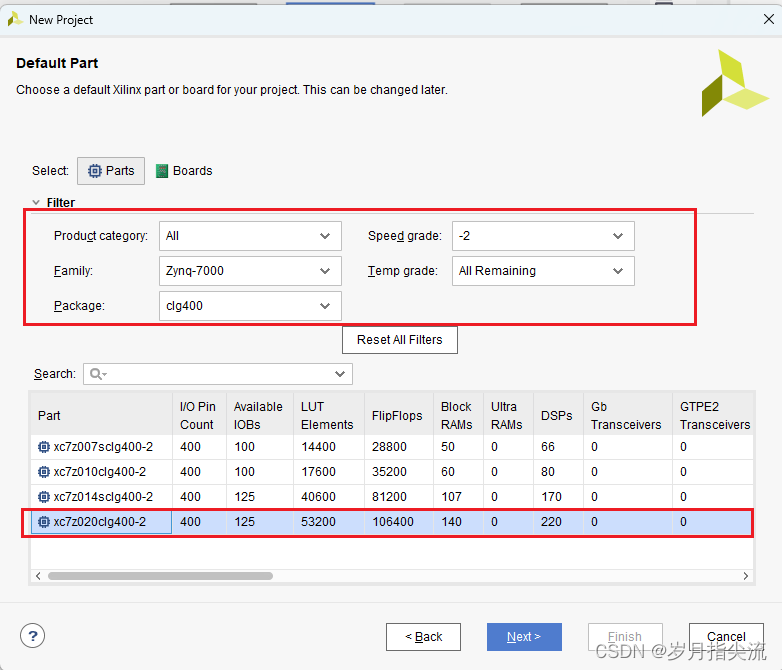Click the table's right scroll arrow
The width and height of the screenshot is (782, 670).
[x=746, y=576]
